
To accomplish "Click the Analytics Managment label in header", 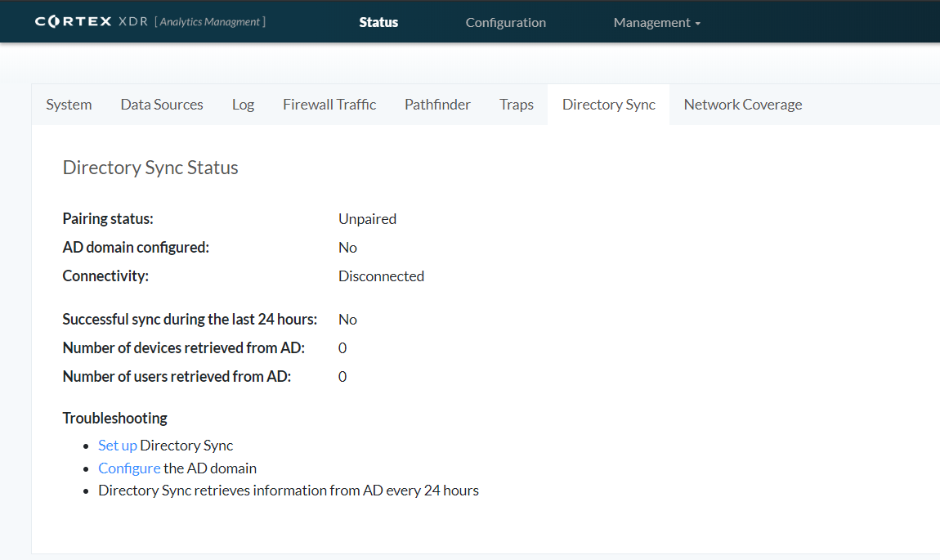I will [x=212, y=22].
